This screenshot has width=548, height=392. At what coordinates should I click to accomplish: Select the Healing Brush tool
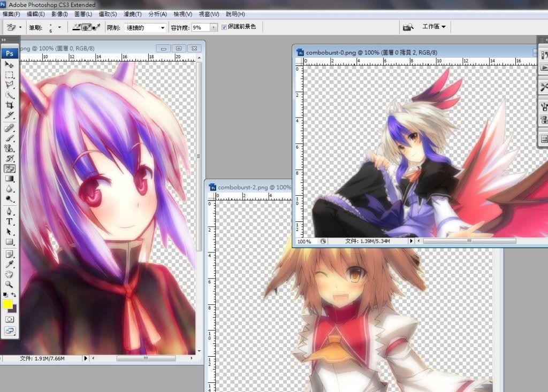point(9,128)
